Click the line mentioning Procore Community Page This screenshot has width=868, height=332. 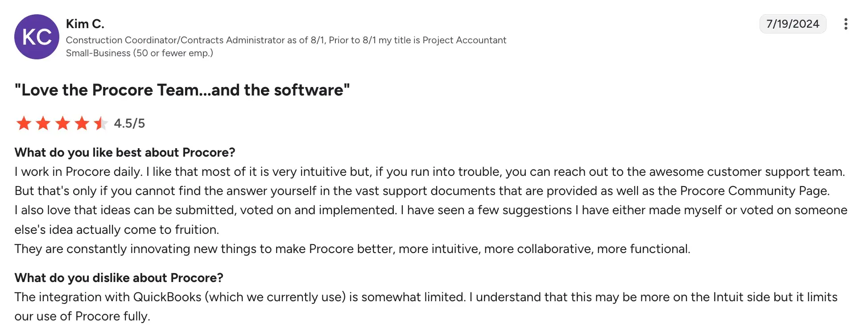[x=422, y=191]
